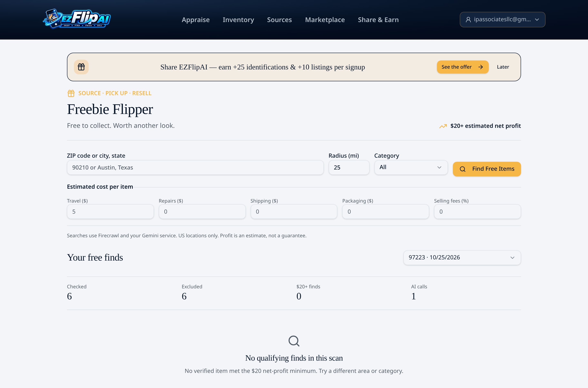Click the Freebie Flipper heading
This screenshot has height=388, width=588.
pos(110,109)
